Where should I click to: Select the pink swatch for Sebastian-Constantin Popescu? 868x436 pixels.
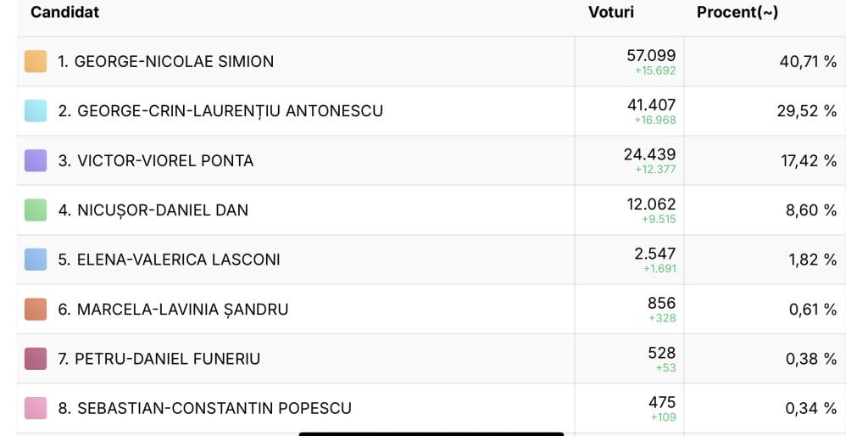tap(36, 408)
